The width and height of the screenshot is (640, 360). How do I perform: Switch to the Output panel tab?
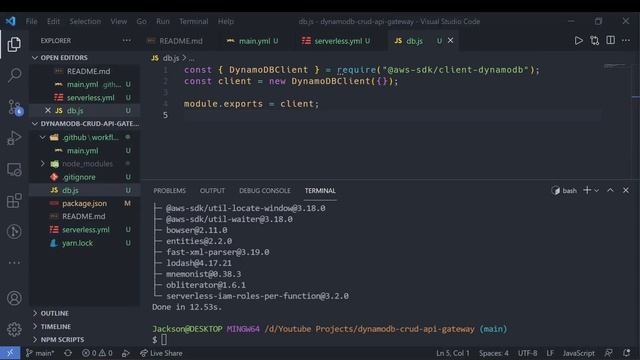[x=212, y=191]
